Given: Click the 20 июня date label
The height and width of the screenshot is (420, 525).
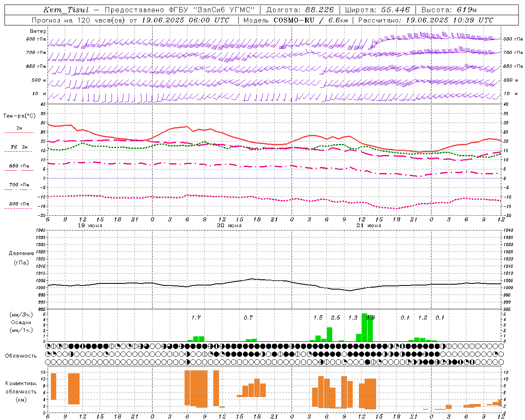Looking at the screenshot, I should click(x=229, y=226).
